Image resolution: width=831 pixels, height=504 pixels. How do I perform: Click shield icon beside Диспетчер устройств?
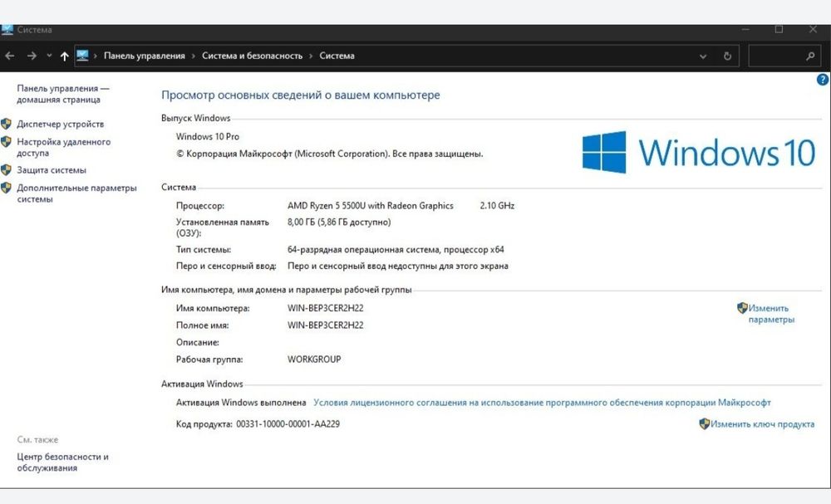click(x=7, y=124)
